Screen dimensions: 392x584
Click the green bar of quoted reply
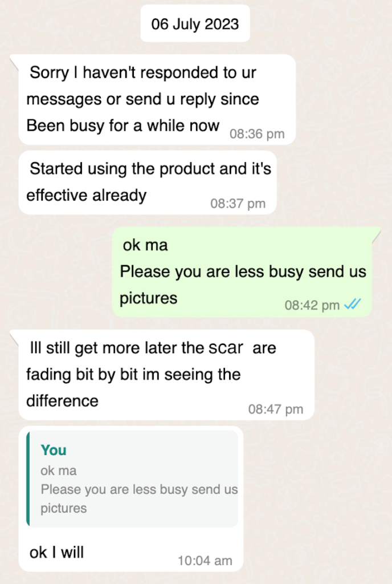(x=28, y=478)
